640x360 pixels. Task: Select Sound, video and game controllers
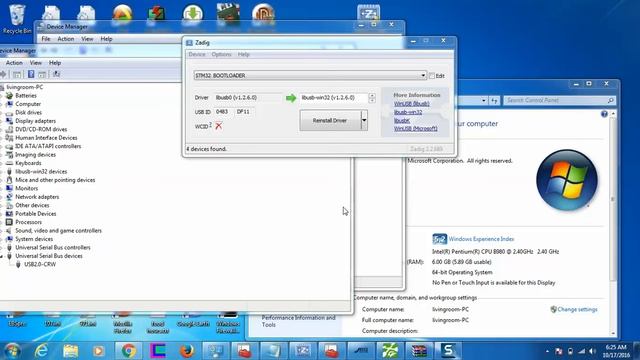tap(58, 231)
